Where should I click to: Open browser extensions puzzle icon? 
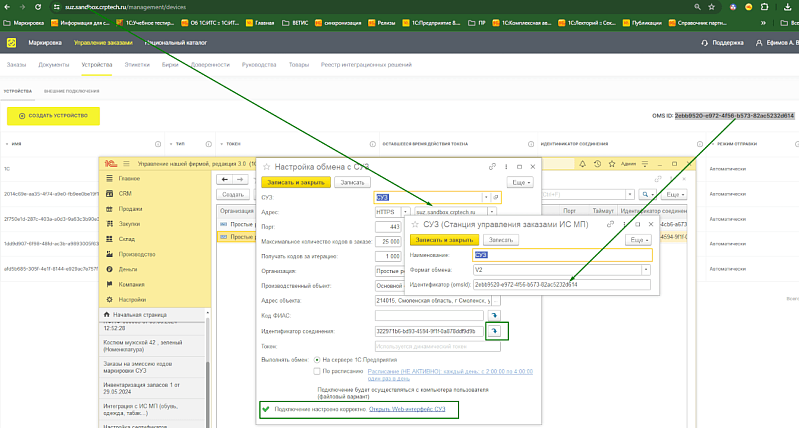click(764, 7)
